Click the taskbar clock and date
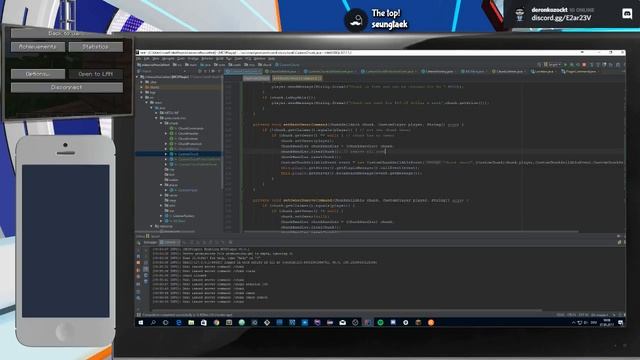Viewport: 640px width, 360px height. (x=607, y=322)
